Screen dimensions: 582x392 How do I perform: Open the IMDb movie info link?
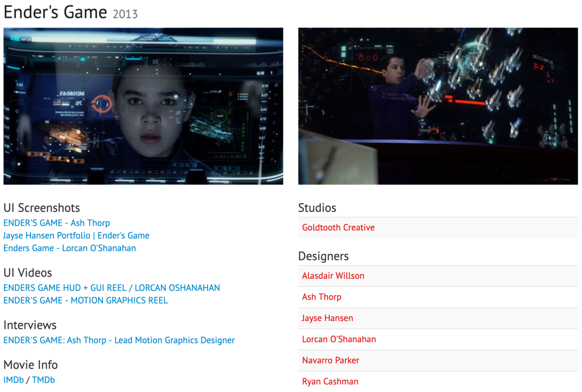(x=14, y=380)
